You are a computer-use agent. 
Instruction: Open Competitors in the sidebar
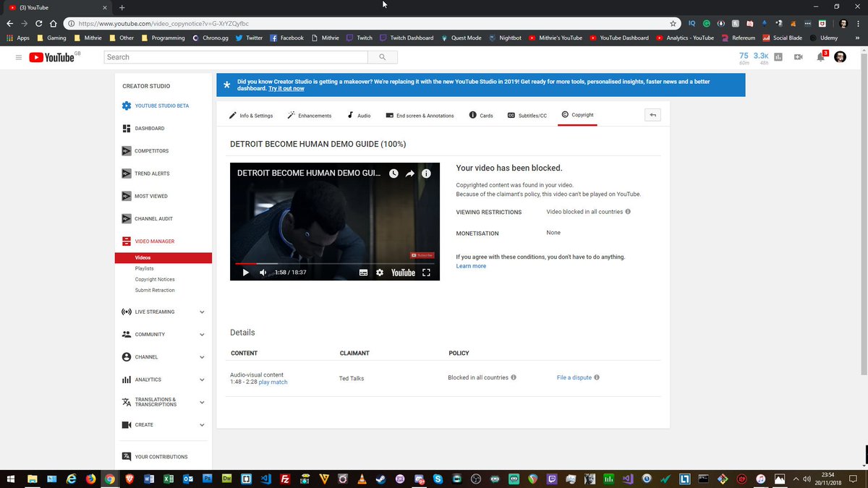[145, 151]
